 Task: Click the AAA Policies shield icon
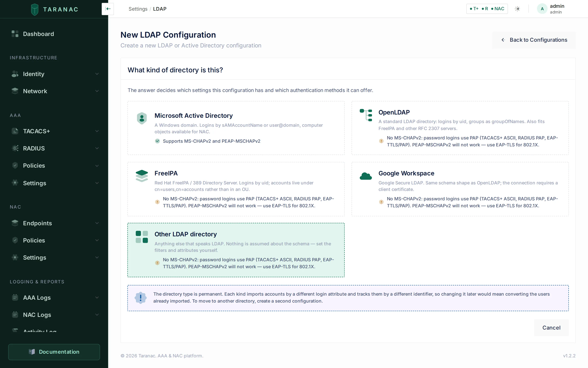pyautogui.click(x=15, y=166)
